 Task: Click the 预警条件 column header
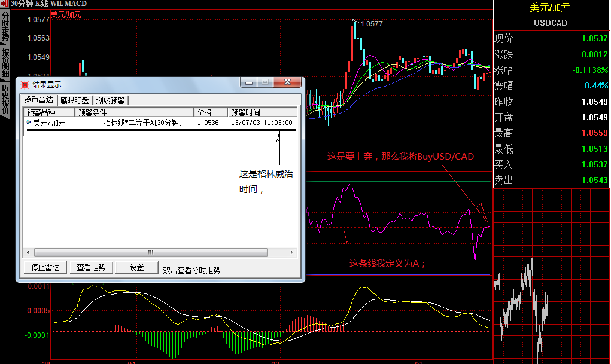[x=133, y=112]
